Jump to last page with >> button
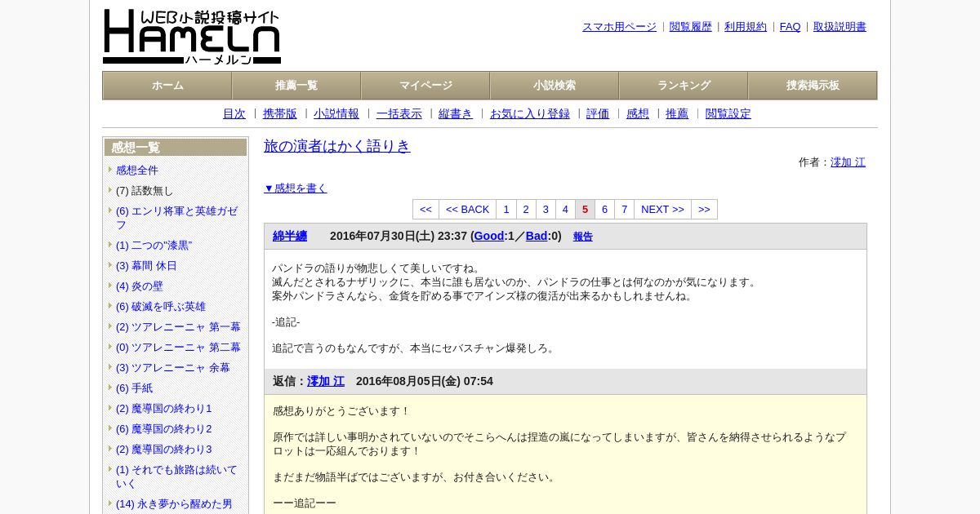 click(704, 210)
